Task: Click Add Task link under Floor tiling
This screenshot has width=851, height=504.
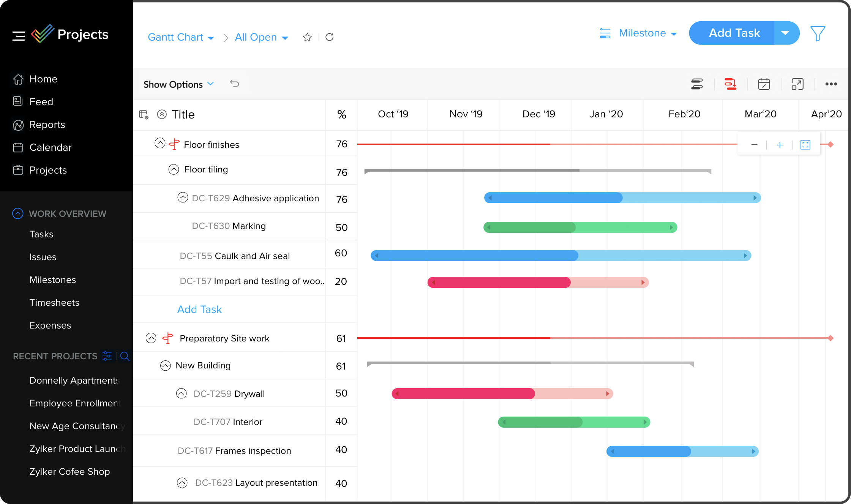Action: [x=200, y=309]
